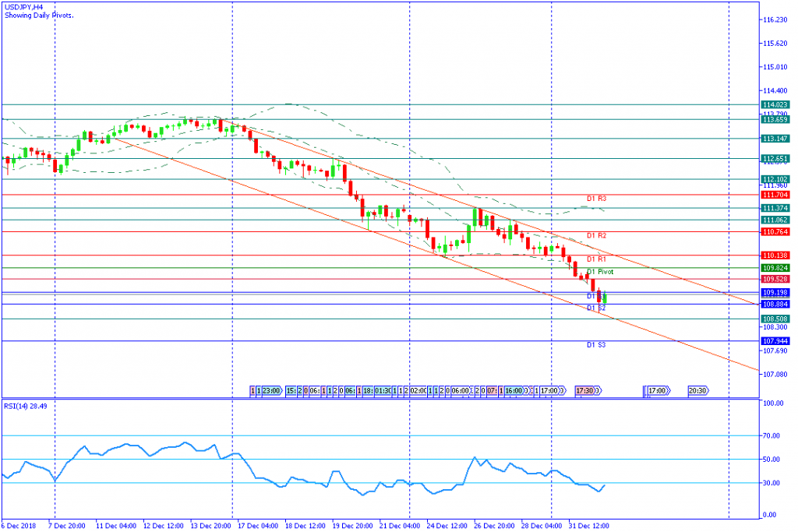Select the D1 S2 pivot label

click(596, 308)
